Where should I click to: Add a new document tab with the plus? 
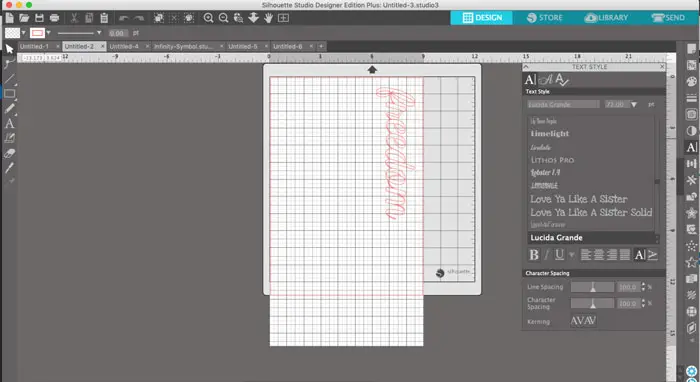(x=321, y=46)
